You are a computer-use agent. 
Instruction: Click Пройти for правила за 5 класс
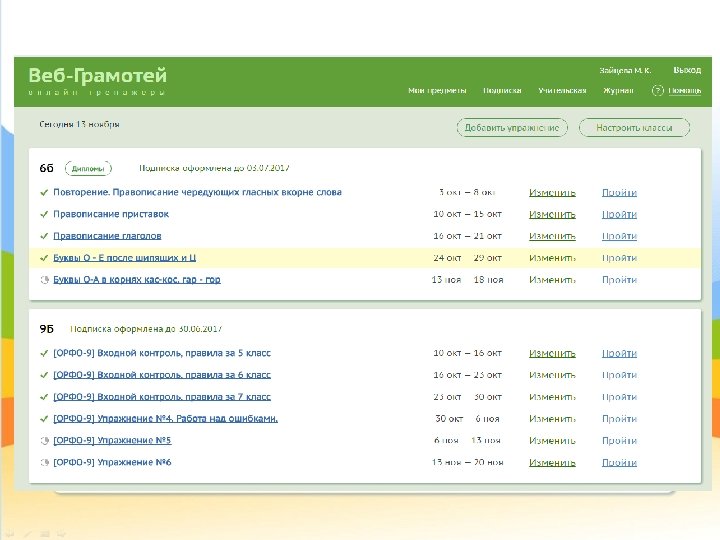pyautogui.click(x=619, y=354)
